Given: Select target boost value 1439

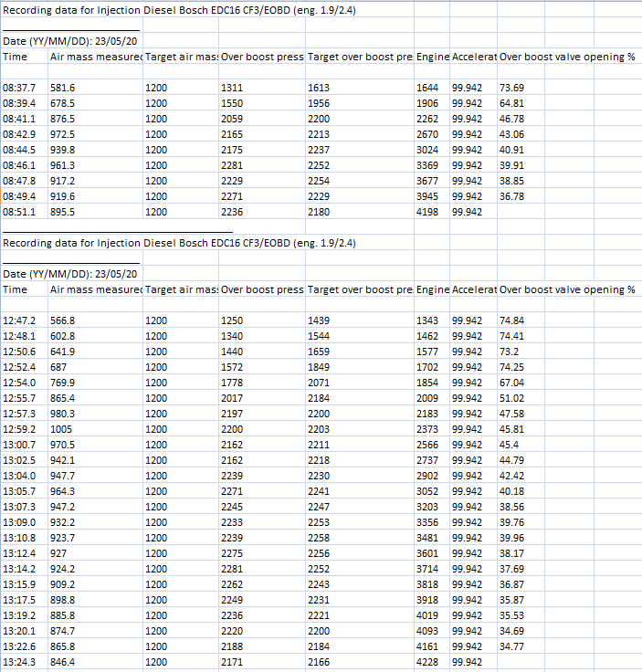Looking at the screenshot, I should tap(319, 320).
